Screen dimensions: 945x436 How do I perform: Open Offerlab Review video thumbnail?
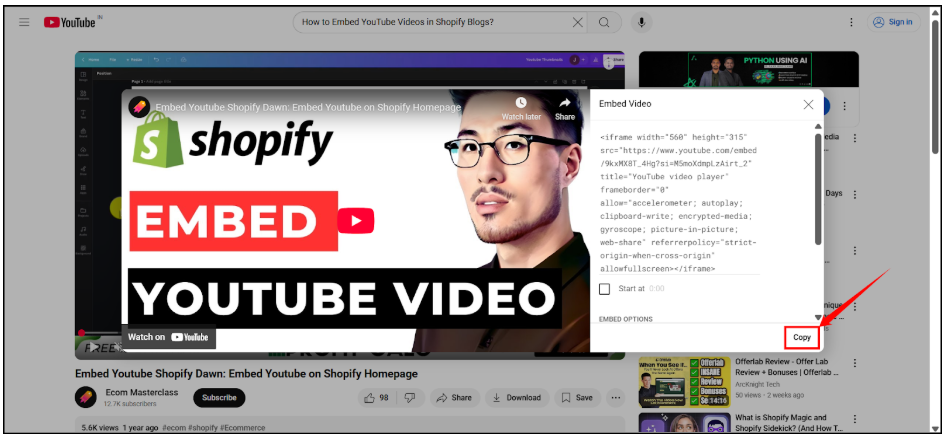(x=685, y=382)
